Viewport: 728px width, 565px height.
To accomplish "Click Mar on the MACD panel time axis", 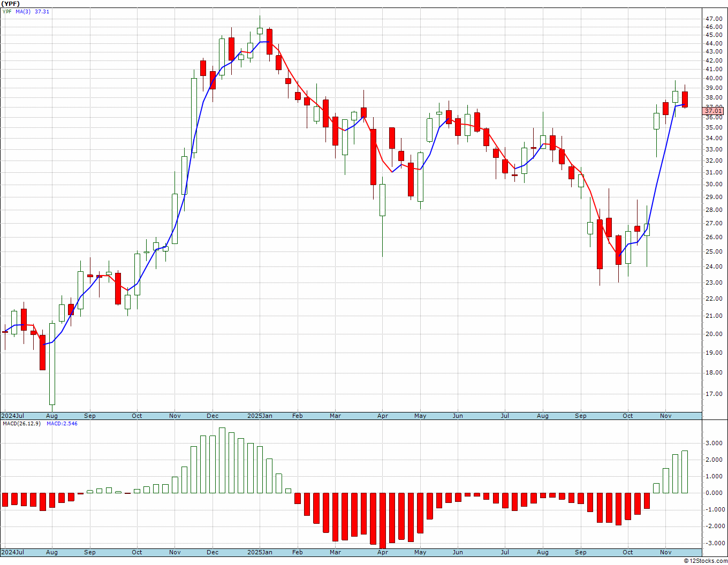I will 335,552.
